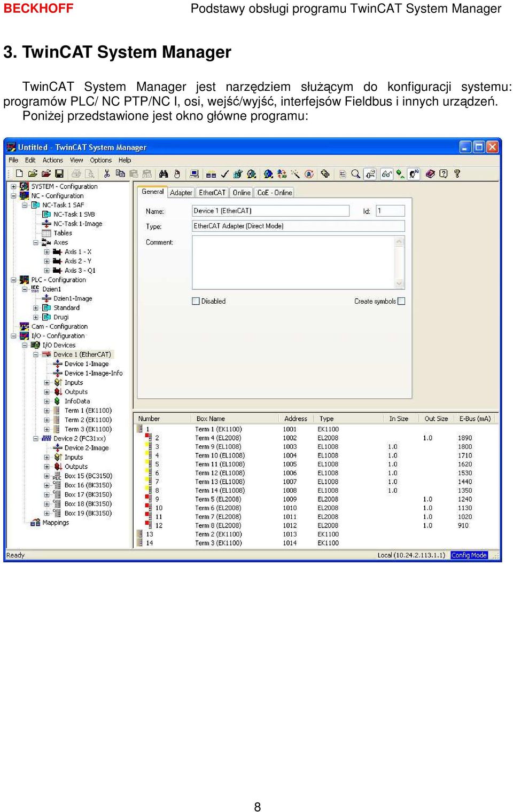Click the Mappings icon in the tree
This screenshot has height=812, width=513.
pyautogui.click(x=35, y=523)
